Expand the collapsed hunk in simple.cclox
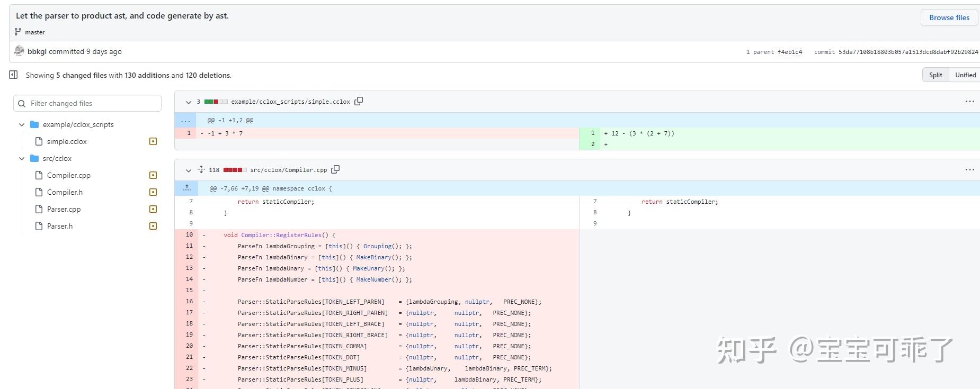Image resolution: width=980 pixels, height=389 pixels. click(185, 120)
